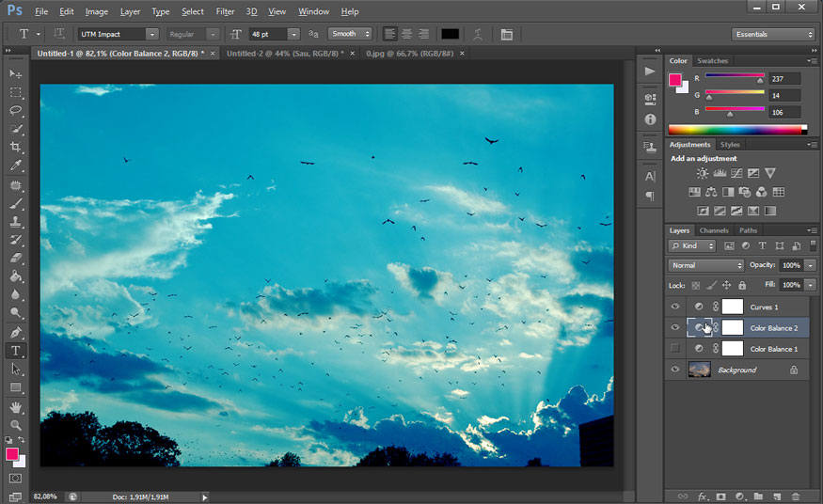Viewport: 823px width, 504px height.
Task: Open layer styles fx menu
Action: coord(703,496)
